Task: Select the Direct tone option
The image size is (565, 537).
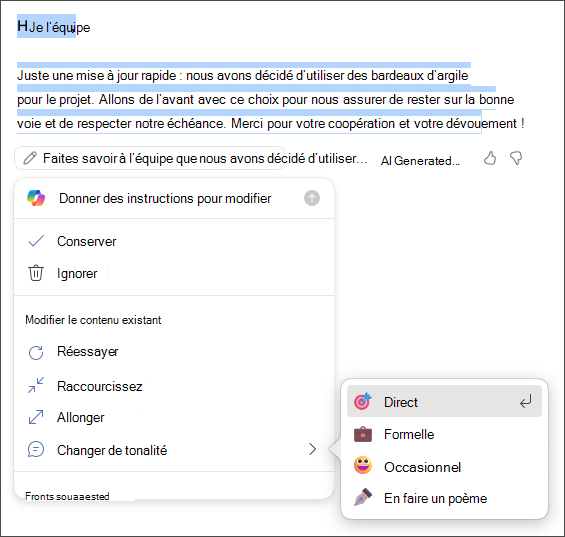Action: tap(444, 401)
